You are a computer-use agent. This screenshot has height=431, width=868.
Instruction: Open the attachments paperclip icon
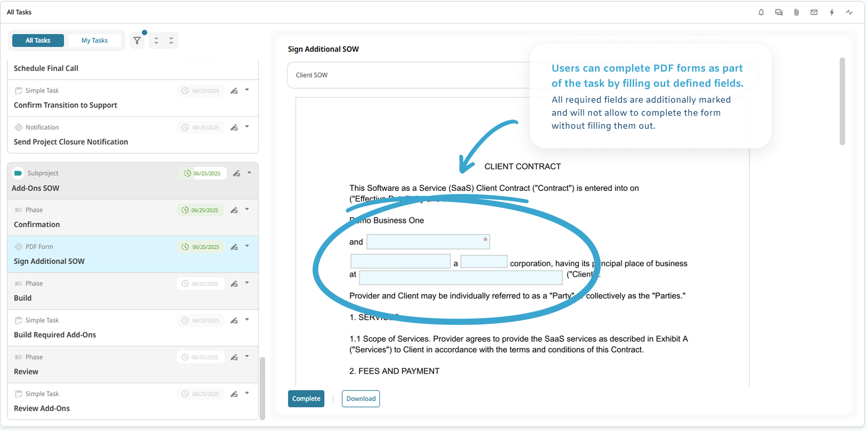796,13
